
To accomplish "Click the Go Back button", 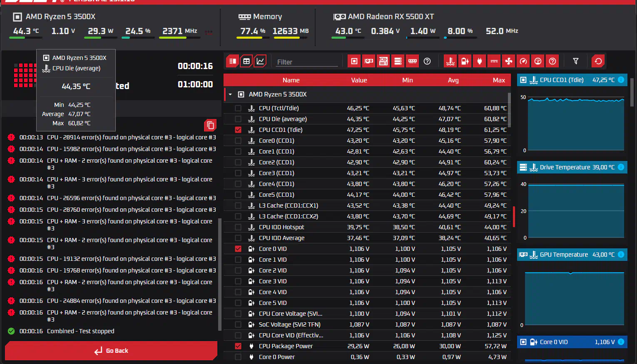I will point(111,351).
